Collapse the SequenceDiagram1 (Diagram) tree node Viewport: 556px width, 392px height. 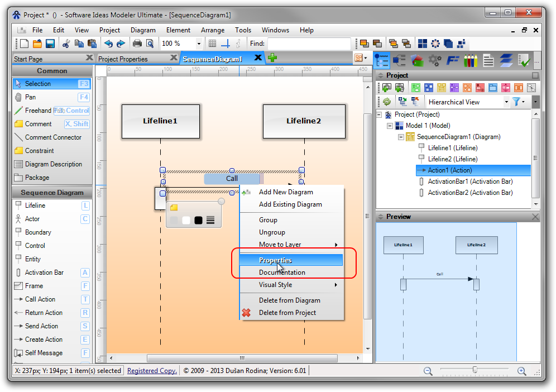[401, 137]
